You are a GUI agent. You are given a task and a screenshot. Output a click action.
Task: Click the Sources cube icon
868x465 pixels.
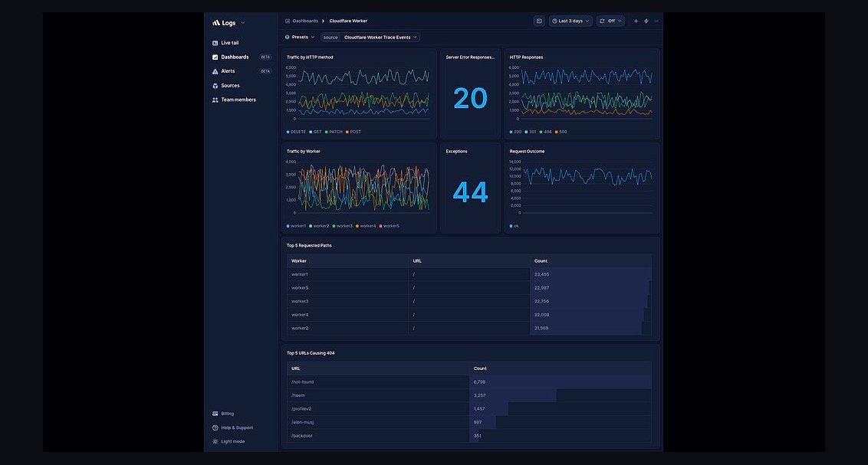coord(215,86)
